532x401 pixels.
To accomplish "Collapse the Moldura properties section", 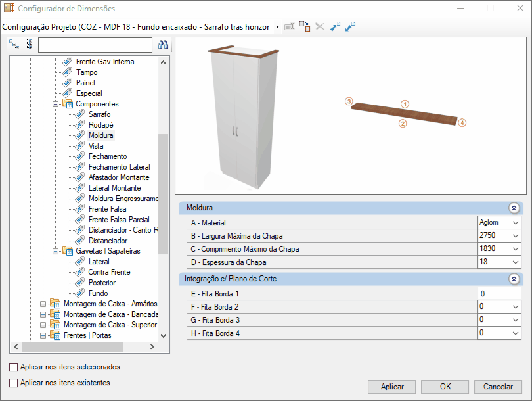I will (514, 208).
